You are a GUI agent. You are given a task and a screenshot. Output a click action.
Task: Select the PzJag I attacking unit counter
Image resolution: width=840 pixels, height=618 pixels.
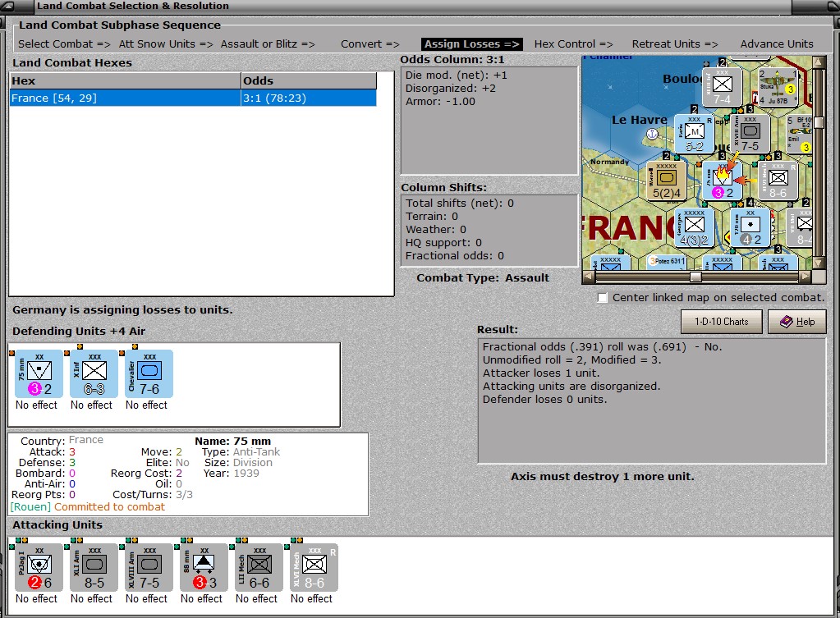pyautogui.click(x=39, y=567)
